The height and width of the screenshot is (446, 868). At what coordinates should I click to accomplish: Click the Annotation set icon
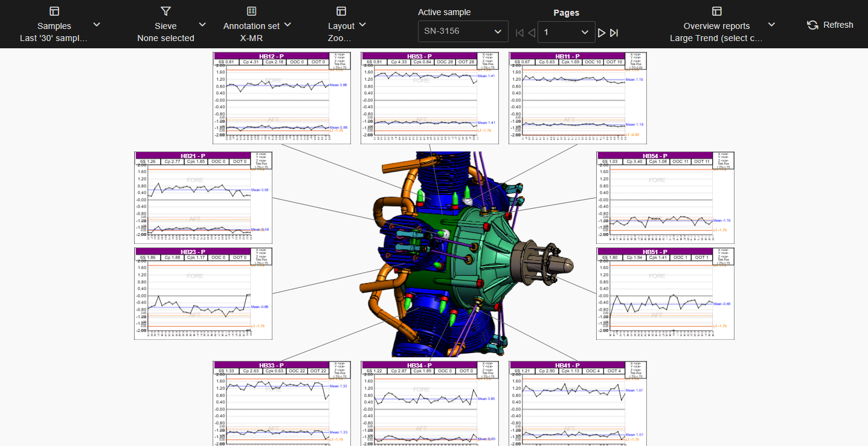(x=251, y=11)
